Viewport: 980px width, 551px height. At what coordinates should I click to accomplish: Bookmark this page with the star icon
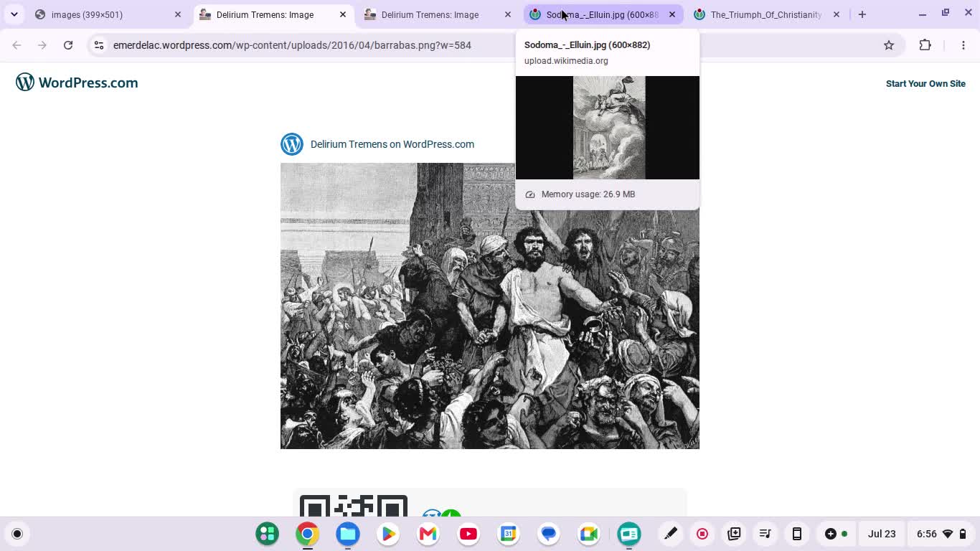tap(889, 45)
